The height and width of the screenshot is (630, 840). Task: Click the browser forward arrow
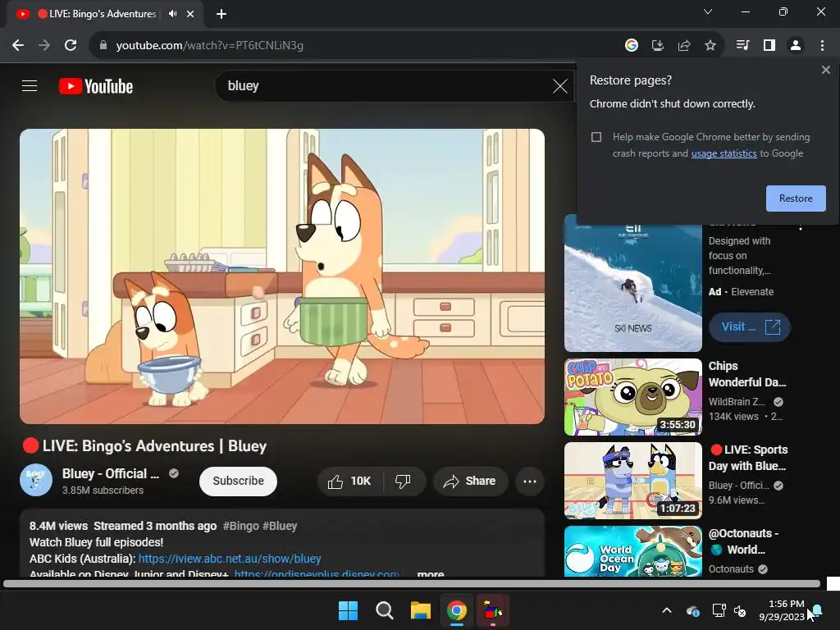pos(44,46)
